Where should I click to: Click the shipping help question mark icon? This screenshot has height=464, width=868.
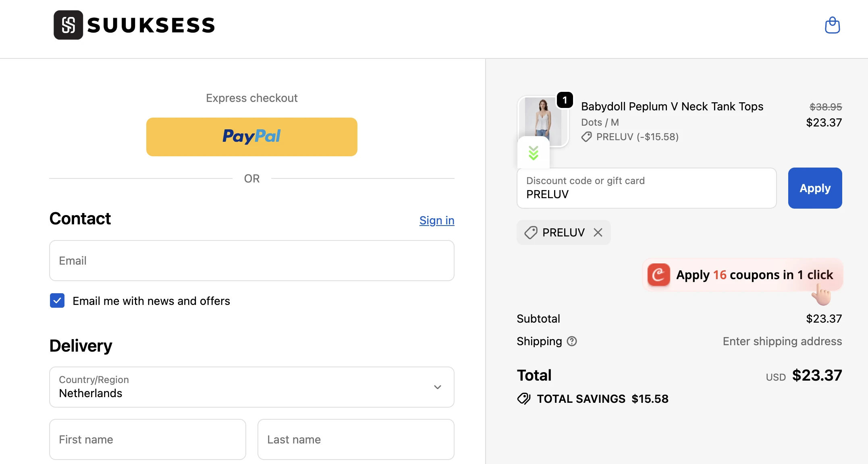[x=572, y=341]
